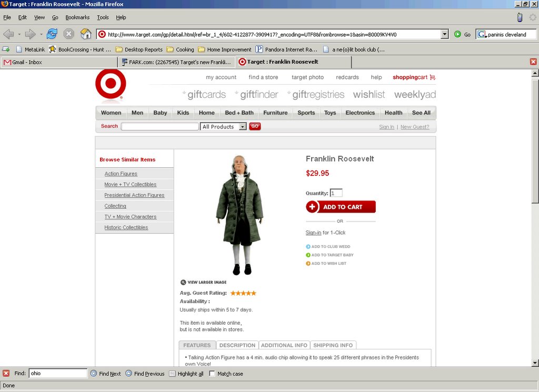The image size is (539, 392).
Task: Click the giftregistries link
Action: pyautogui.click(x=318, y=95)
